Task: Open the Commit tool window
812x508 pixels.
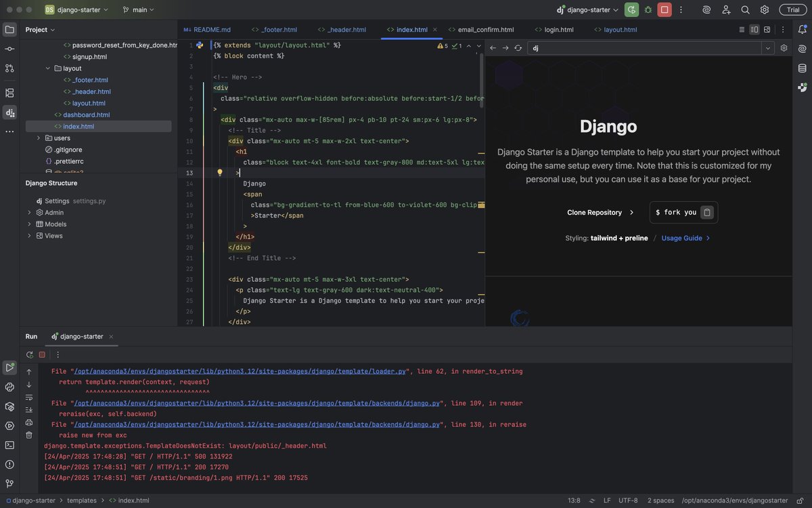Action: tap(9, 49)
